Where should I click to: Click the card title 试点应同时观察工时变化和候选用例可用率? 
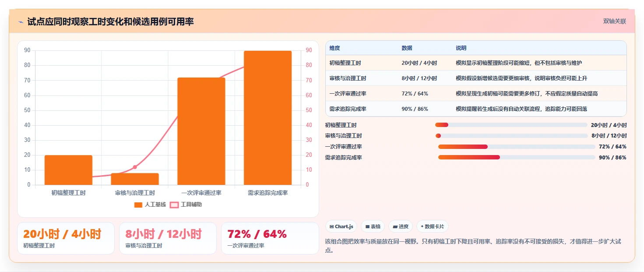click(111, 21)
